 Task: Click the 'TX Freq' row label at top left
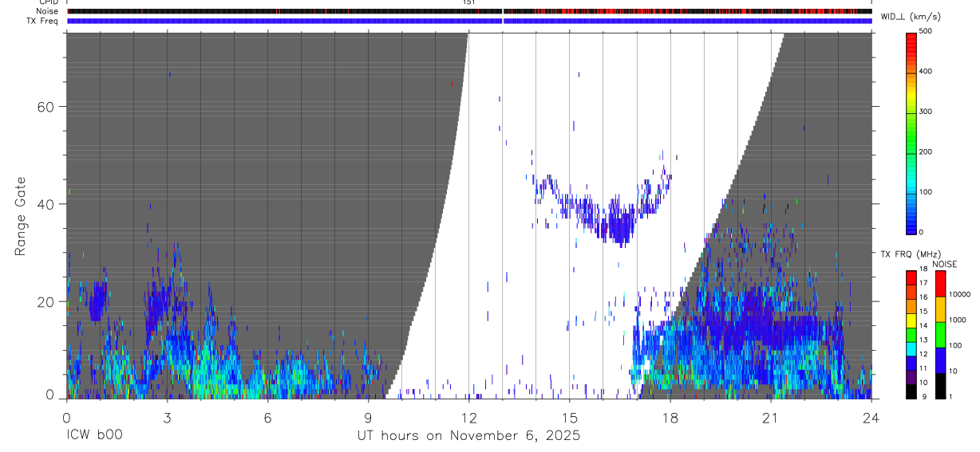click(x=43, y=21)
